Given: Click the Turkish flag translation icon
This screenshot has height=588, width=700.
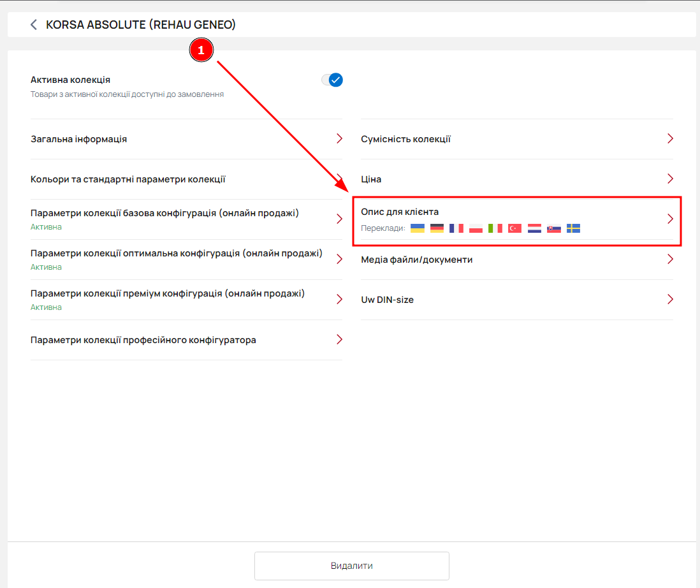Looking at the screenshot, I should 514,228.
